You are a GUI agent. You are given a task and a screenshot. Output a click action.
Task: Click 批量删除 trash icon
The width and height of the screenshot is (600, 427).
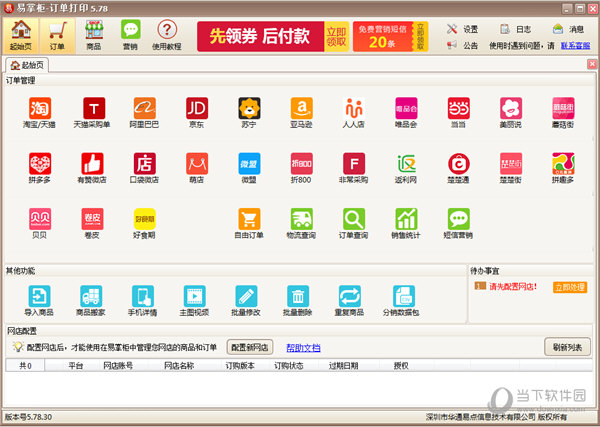point(298,296)
